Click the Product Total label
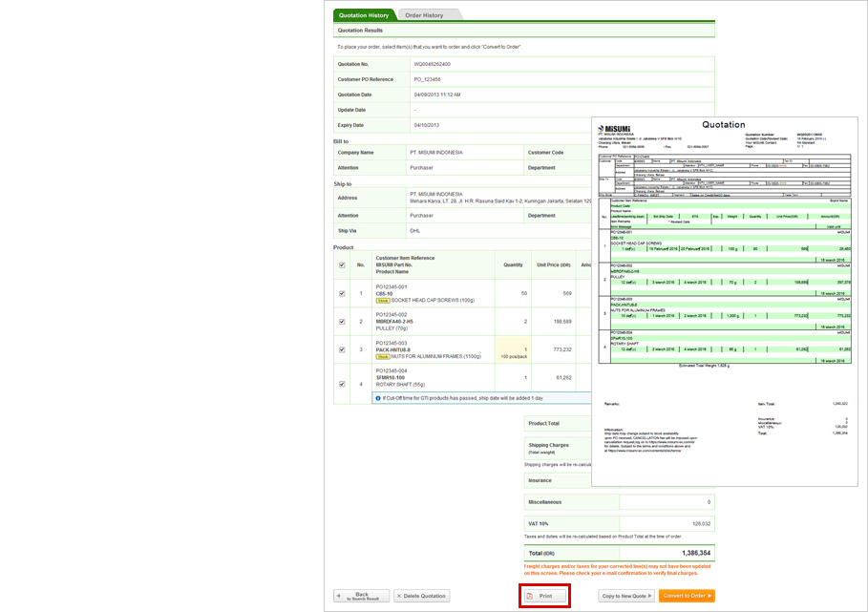The image size is (868, 612). [x=543, y=423]
